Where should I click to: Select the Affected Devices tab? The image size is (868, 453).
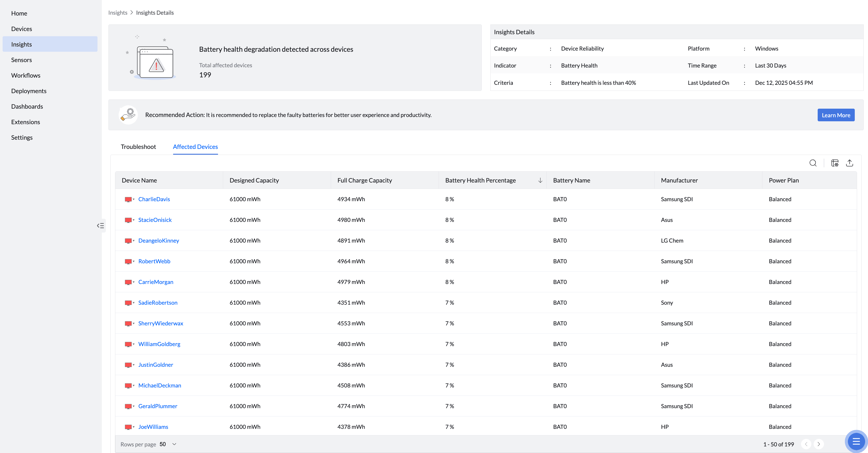click(195, 147)
